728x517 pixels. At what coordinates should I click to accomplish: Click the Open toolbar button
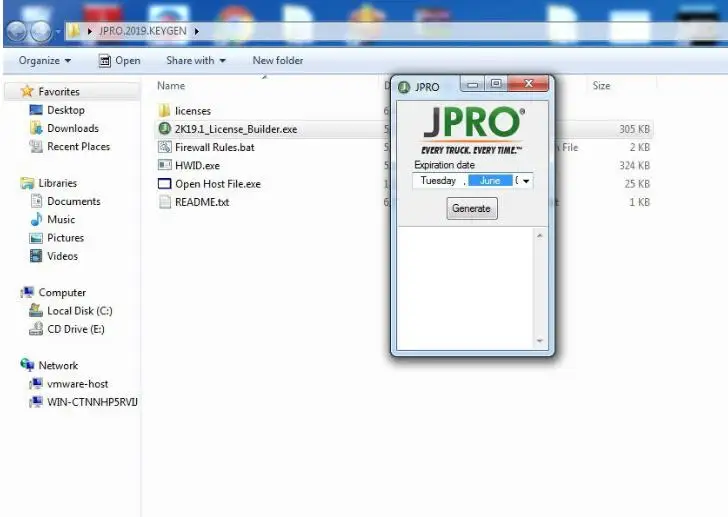[x=119, y=60]
